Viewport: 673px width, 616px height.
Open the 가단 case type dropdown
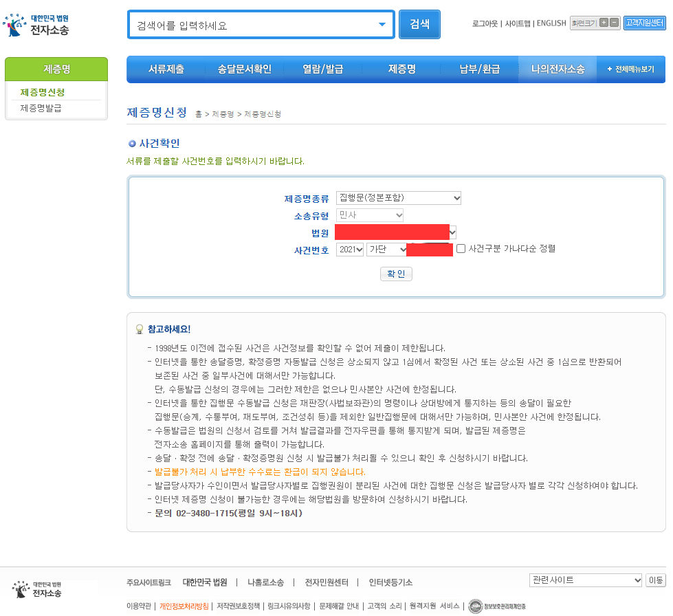[387, 250]
